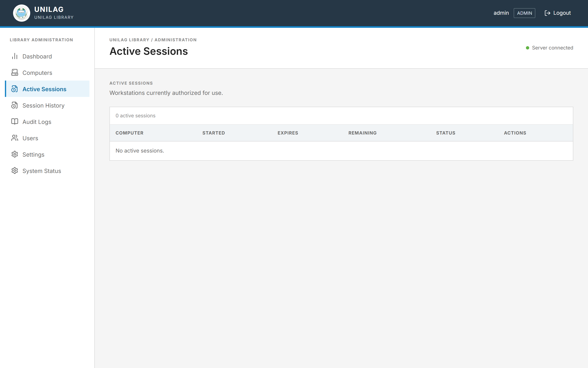Screen dimensions: 588x368
Task: Click the Audit Logs book icon
Action: tap(14, 121)
